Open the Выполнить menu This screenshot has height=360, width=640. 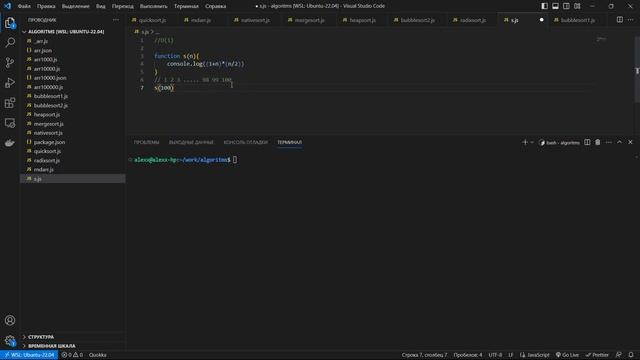pos(153,6)
